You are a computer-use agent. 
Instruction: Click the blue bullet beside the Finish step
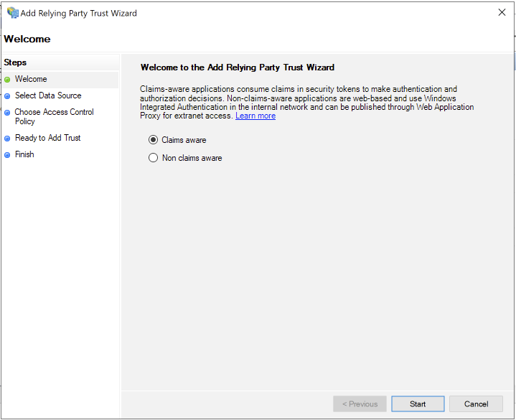click(7, 155)
